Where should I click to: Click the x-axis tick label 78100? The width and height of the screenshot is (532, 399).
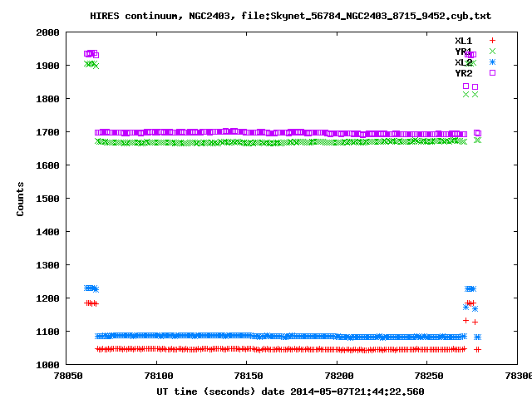(x=159, y=376)
